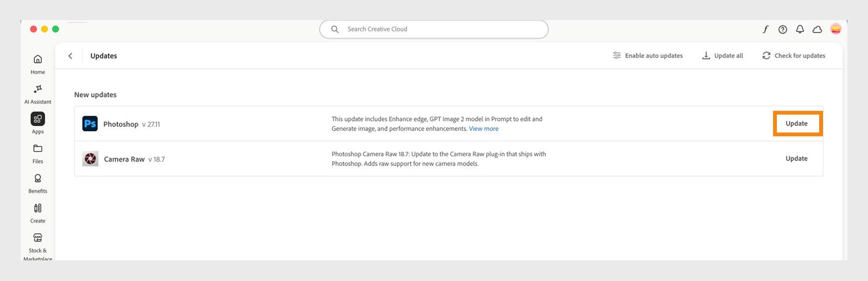Open the Home sidebar section
The image size is (868, 281).
pyautogui.click(x=37, y=64)
